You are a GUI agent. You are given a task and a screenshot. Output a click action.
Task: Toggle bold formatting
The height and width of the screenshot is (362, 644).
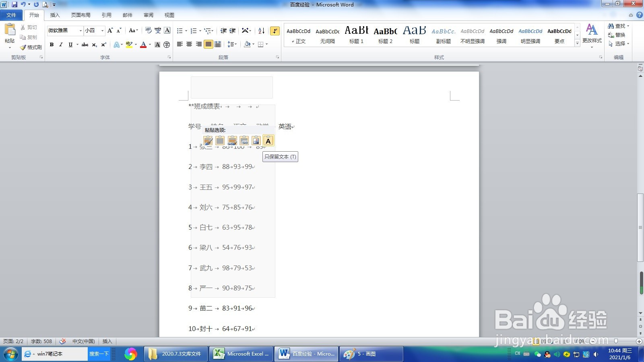point(52,45)
